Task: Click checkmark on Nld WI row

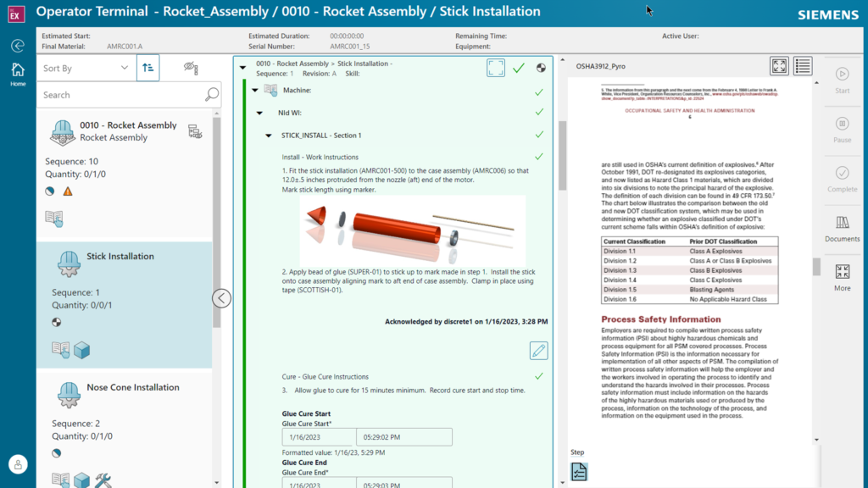Action: coord(539,112)
